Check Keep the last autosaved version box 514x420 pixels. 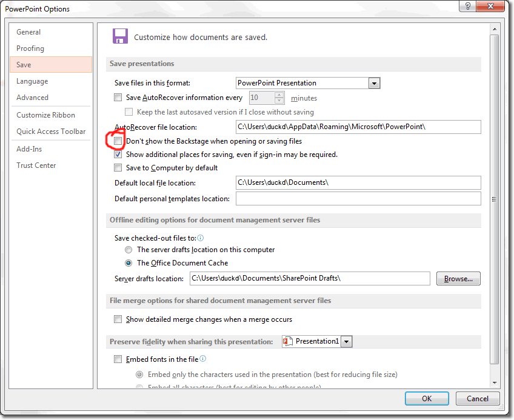129,112
